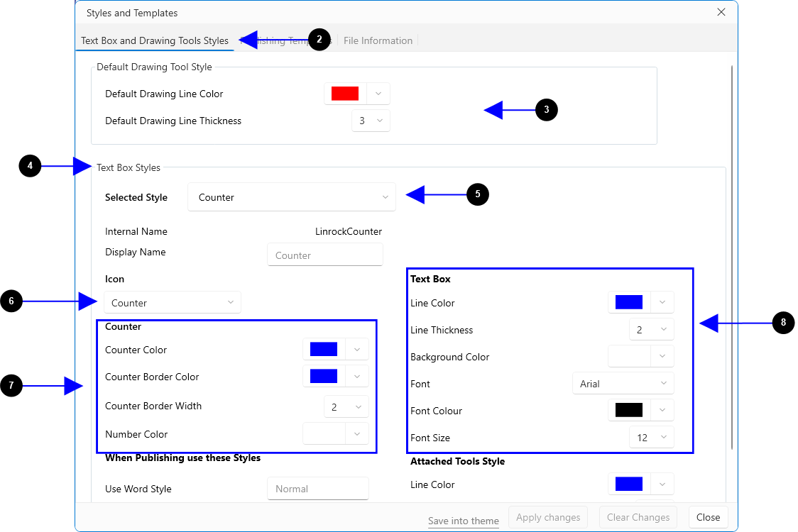Screen dimensions: 798x532
Task: Open the Counter Border Width dropdown
Action: tap(346, 406)
